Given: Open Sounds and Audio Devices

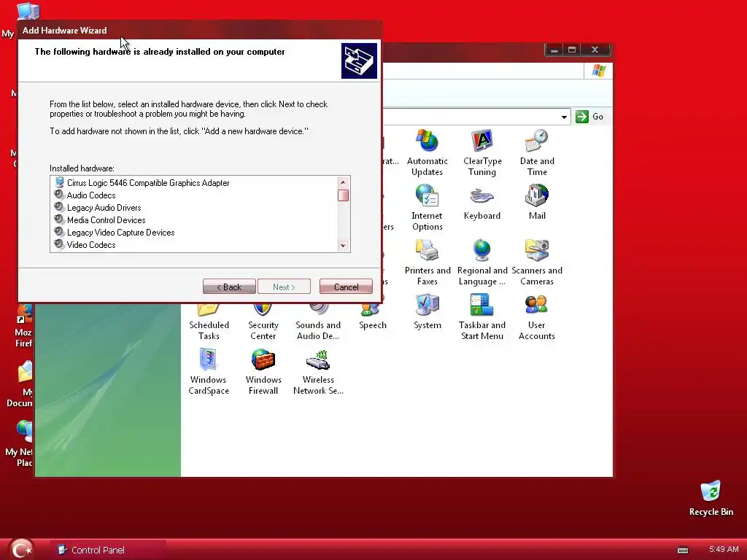Looking at the screenshot, I should pos(318,322).
